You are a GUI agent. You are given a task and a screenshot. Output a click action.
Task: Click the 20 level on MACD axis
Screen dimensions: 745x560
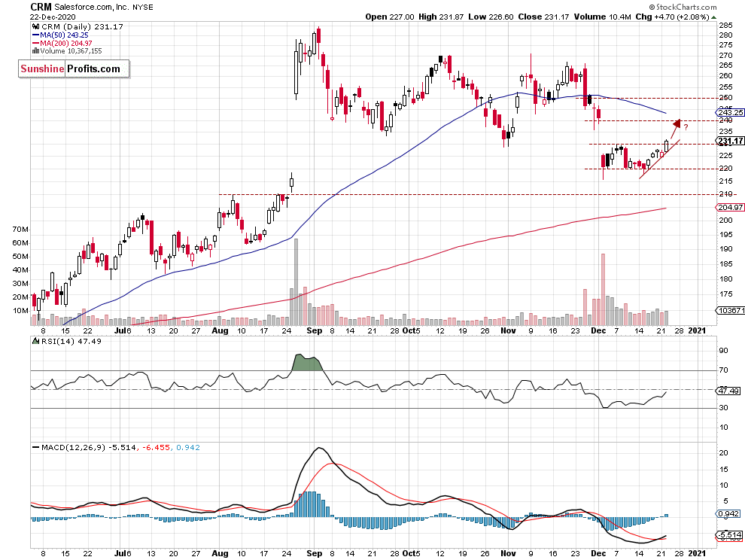[x=723, y=452]
